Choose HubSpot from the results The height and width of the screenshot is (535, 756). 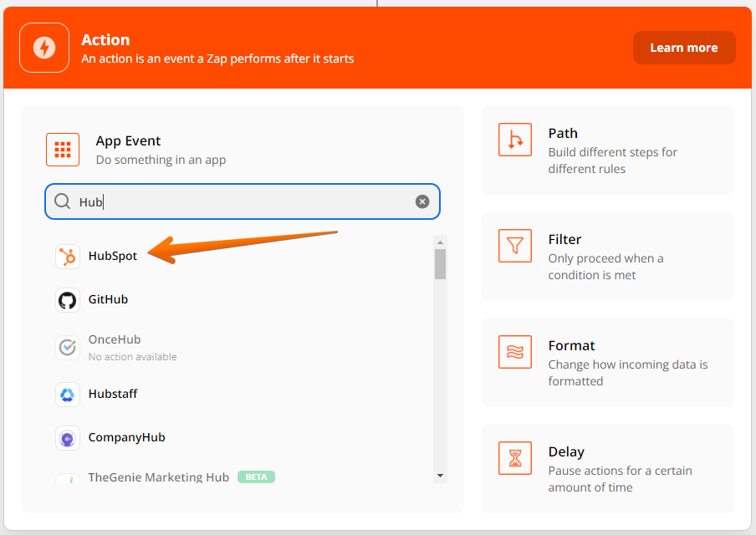tap(113, 256)
